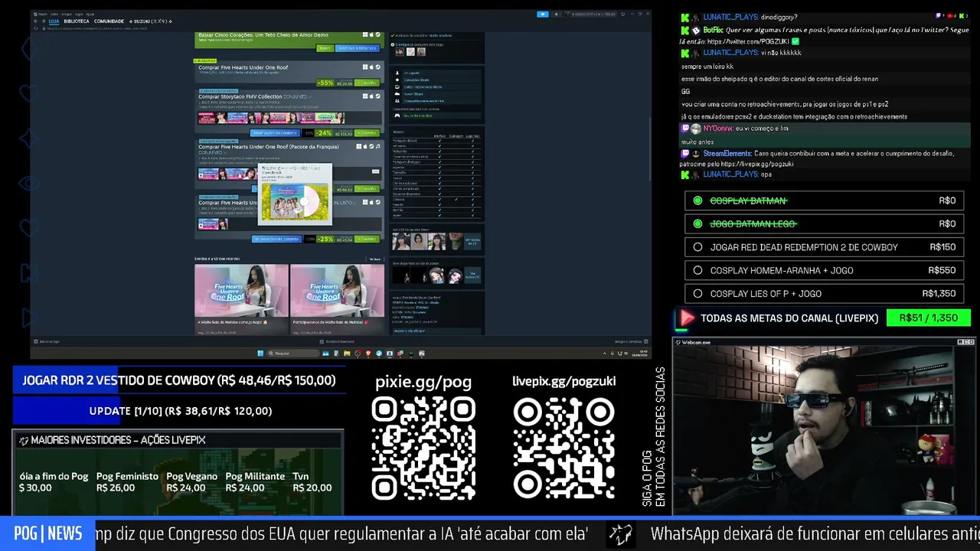980x551 pixels.
Task: Click the -24% bundle discount badge
Action: tap(324, 133)
